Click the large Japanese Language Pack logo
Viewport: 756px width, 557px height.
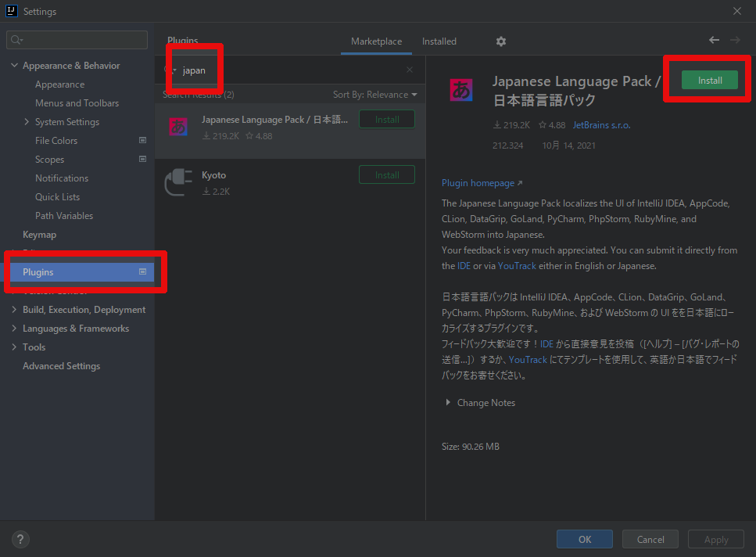tap(461, 90)
